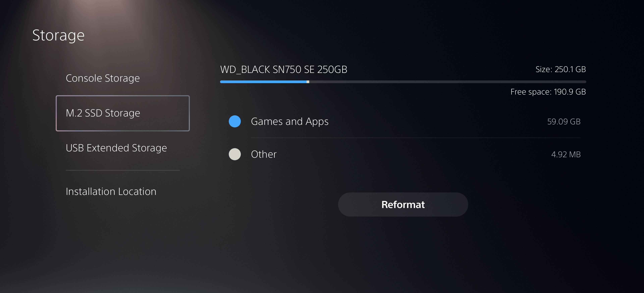The image size is (644, 293).
Task: Click the 59.09 GB usage value
Action: click(x=564, y=121)
